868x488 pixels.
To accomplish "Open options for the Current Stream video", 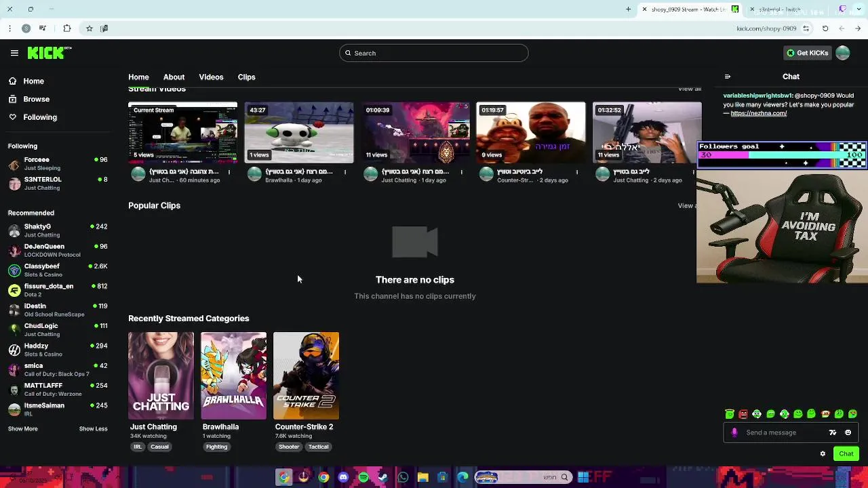I will [229, 172].
